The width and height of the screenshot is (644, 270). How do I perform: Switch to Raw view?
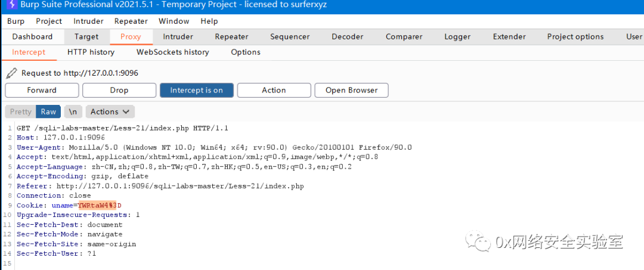pos(48,111)
